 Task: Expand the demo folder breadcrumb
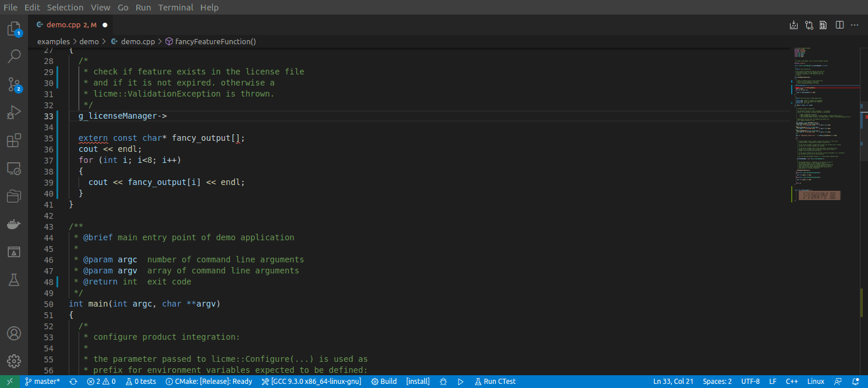[89, 42]
